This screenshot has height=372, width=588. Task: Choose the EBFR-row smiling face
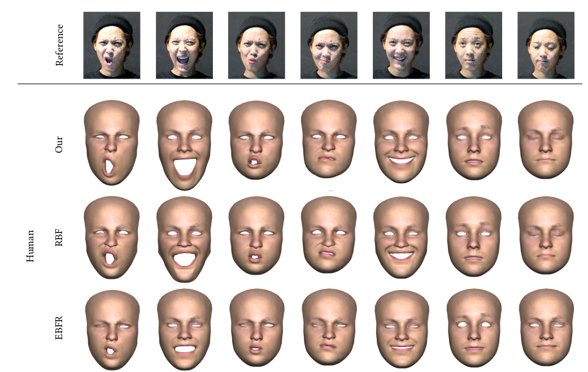(402, 329)
